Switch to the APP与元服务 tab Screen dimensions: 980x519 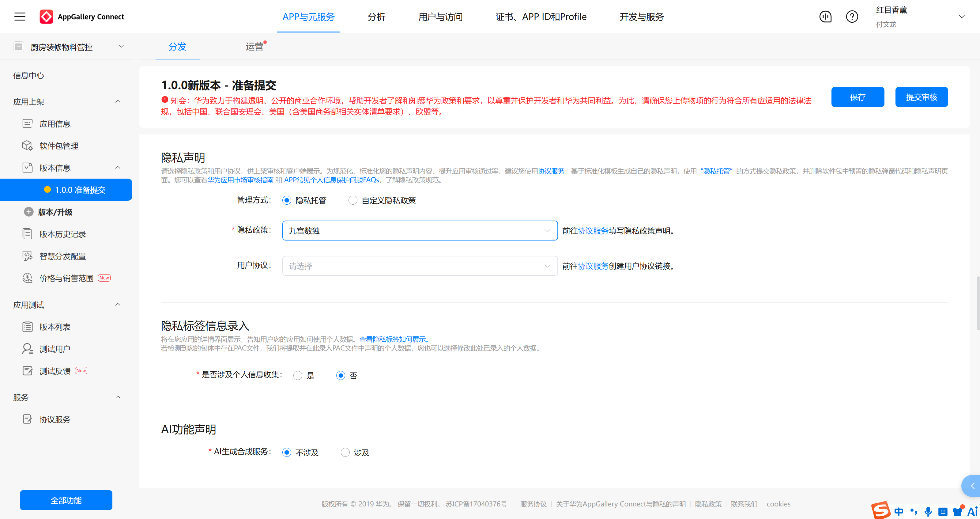pos(308,17)
